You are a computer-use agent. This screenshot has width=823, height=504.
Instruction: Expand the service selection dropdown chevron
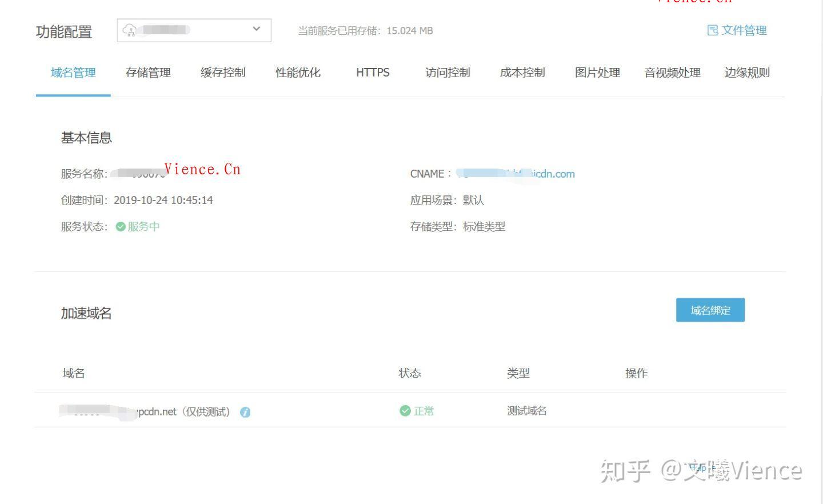(x=256, y=29)
